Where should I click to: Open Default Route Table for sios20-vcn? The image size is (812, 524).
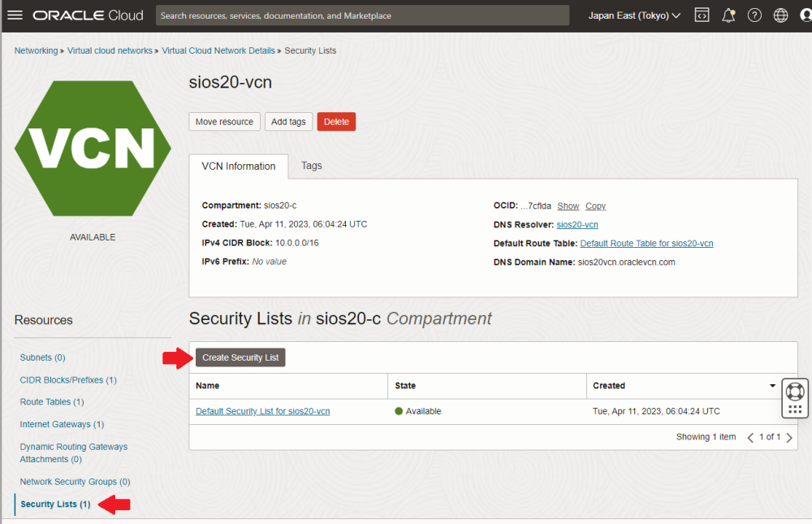tap(646, 243)
